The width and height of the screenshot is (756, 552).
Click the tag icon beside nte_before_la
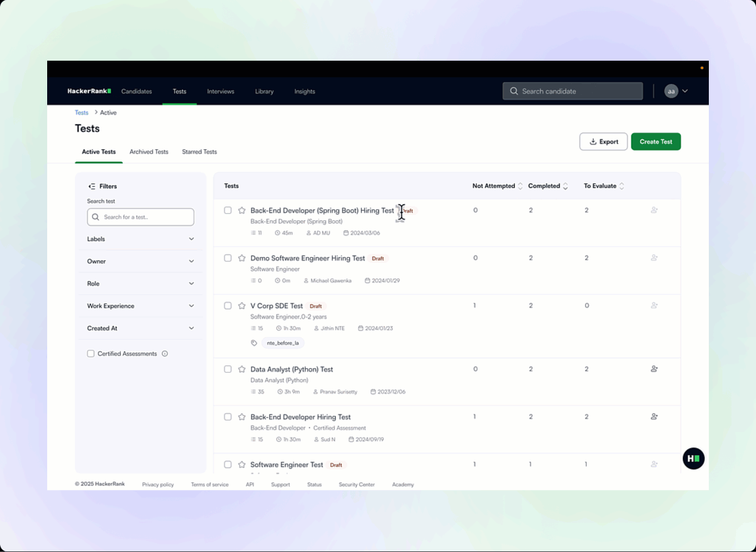254,343
